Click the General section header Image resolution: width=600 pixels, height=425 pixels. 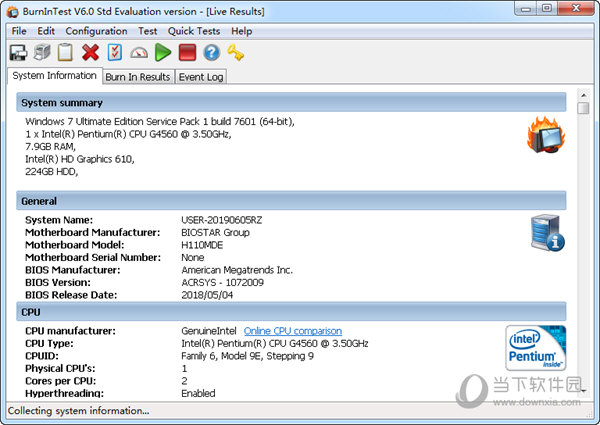click(x=291, y=201)
